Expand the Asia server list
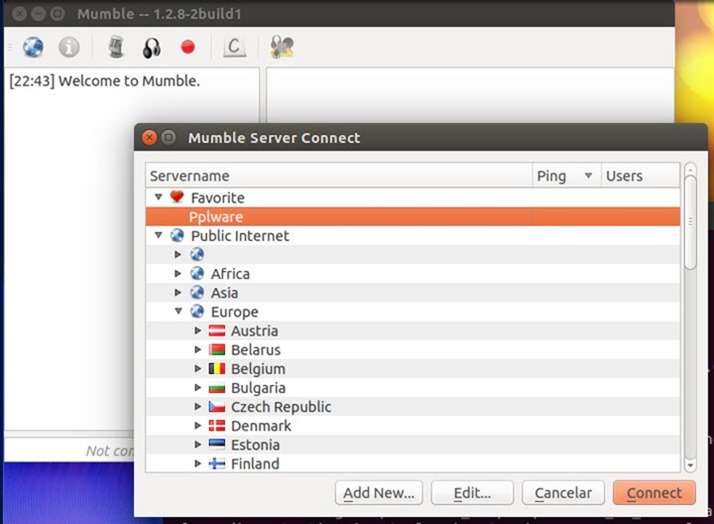The image size is (714, 524). 178,292
